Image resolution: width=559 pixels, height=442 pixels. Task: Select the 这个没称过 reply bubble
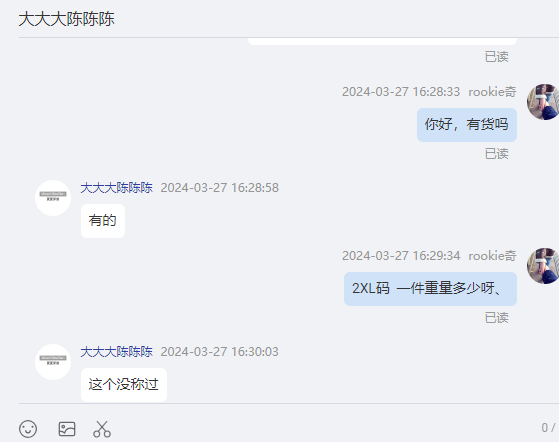coord(124,385)
